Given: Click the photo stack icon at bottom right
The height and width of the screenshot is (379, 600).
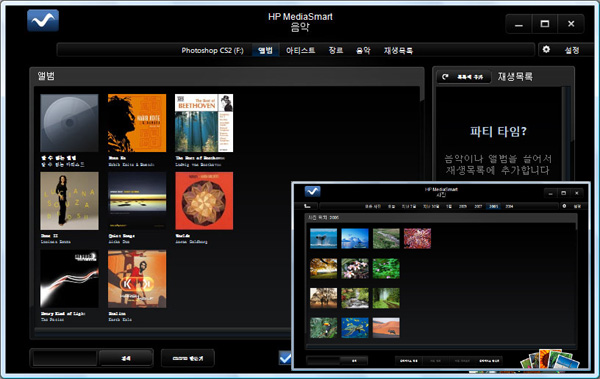Looking at the screenshot, I should tap(549, 359).
